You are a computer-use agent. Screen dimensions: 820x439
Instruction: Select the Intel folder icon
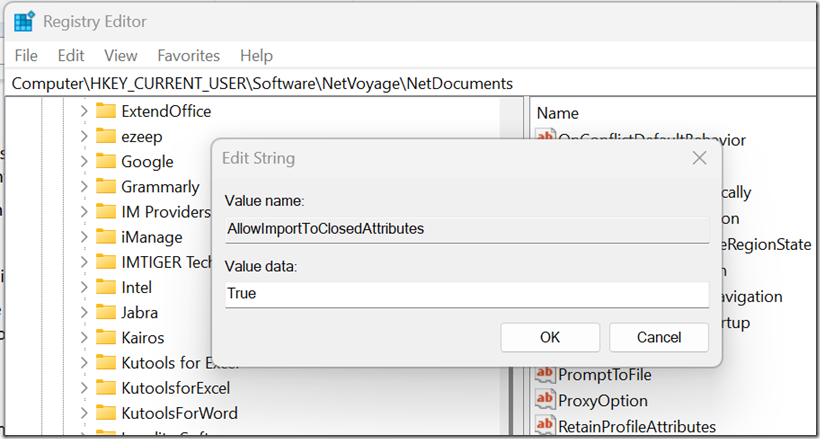[x=106, y=287]
